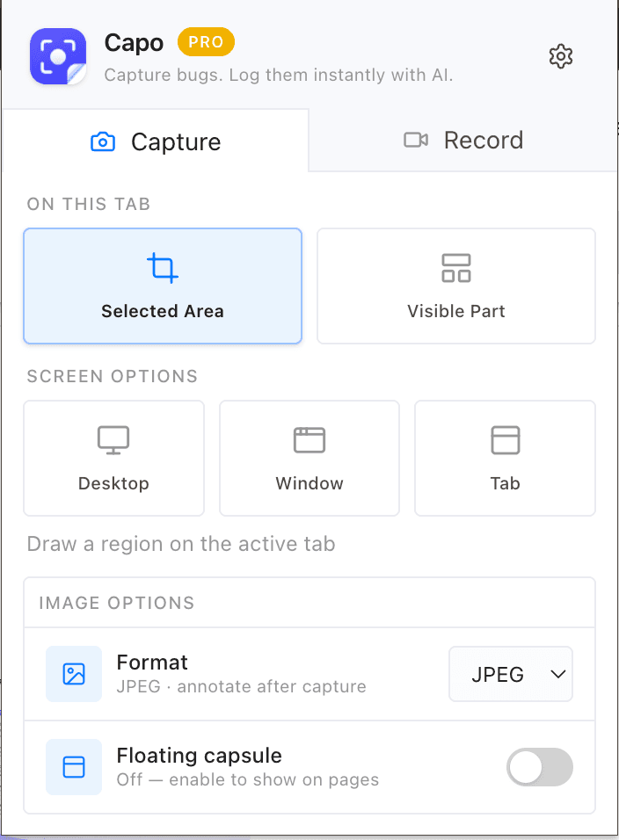The height and width of the screenshot is (840, 619).
Task: Click the 'IMAGE OPTIONS' header
Action: click(x=116, y=603)
